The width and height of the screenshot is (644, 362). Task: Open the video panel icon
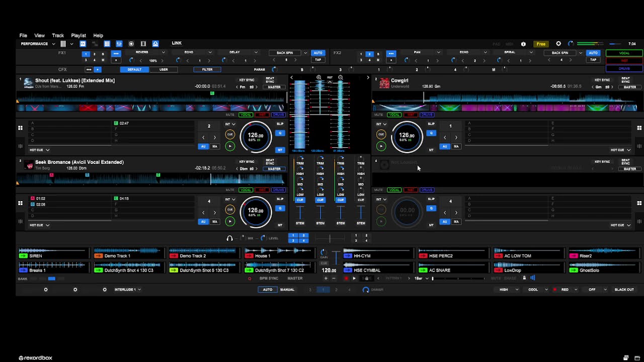[x=143, y=44]
